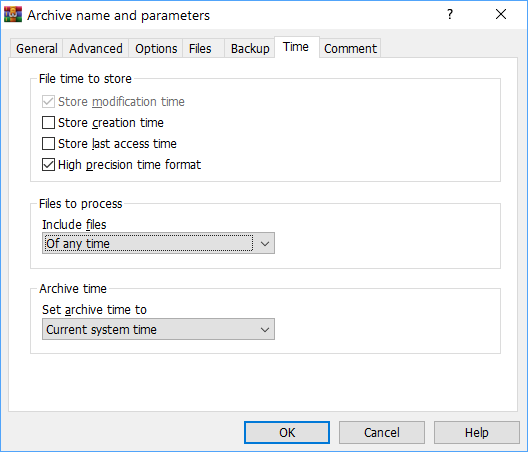Click the Cancel button
This screenshot has height=452, width=528.
[382, 432]
